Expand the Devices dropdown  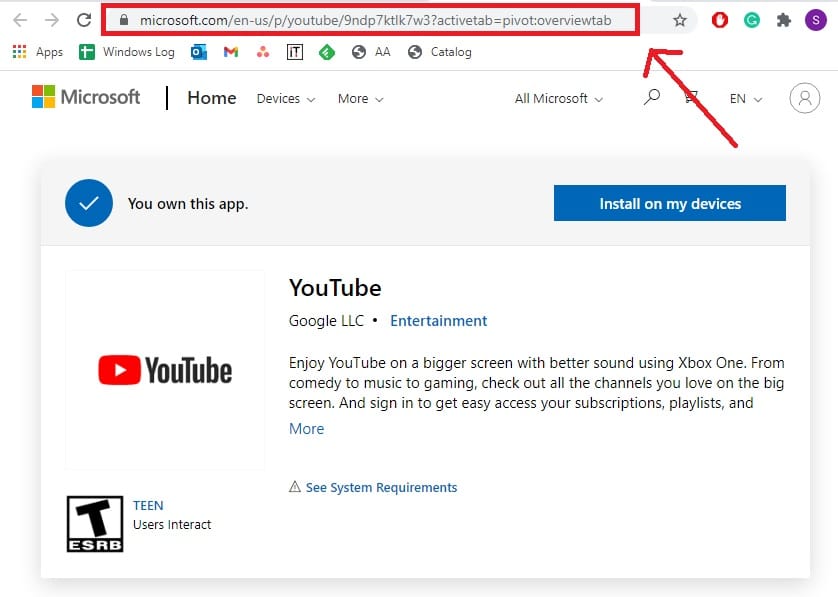coord(285,99)
